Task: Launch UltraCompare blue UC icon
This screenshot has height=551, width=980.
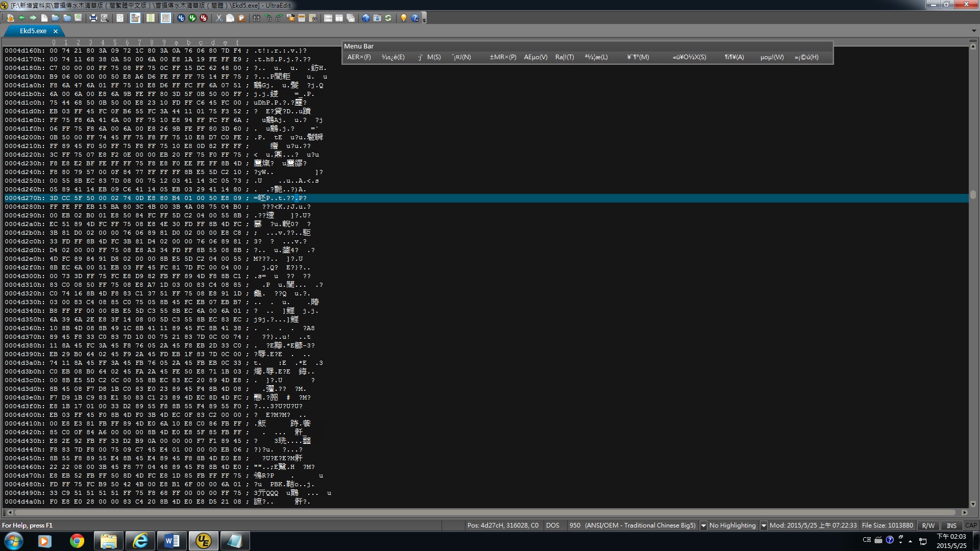Action: [x=181, y=18]
